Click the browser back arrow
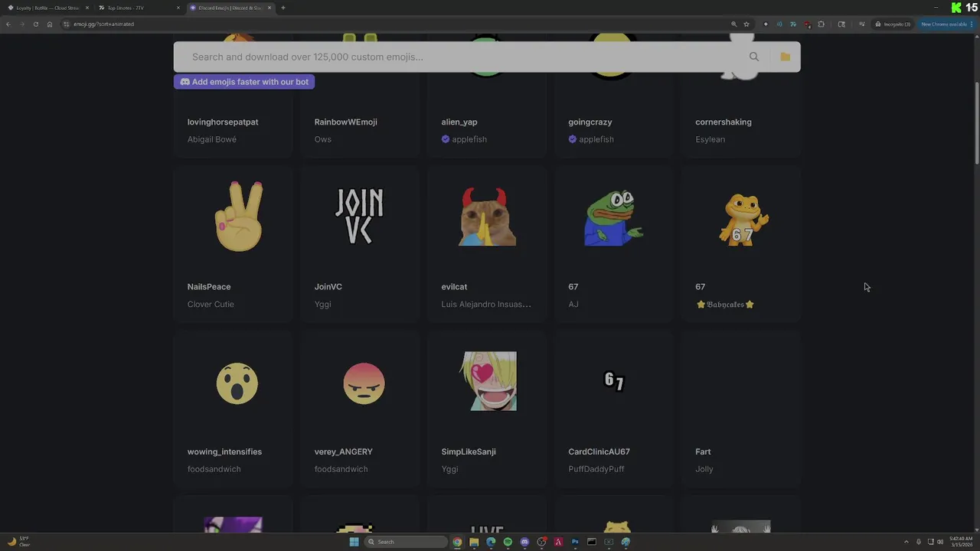Image resolution: width=980 pixels, height=551 pixels. (x=8, y=24)
